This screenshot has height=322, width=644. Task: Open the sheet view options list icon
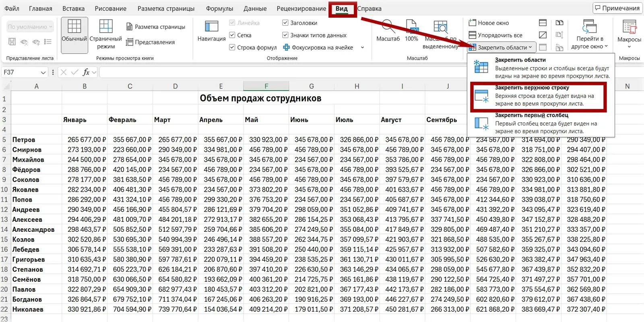point(48,42)
